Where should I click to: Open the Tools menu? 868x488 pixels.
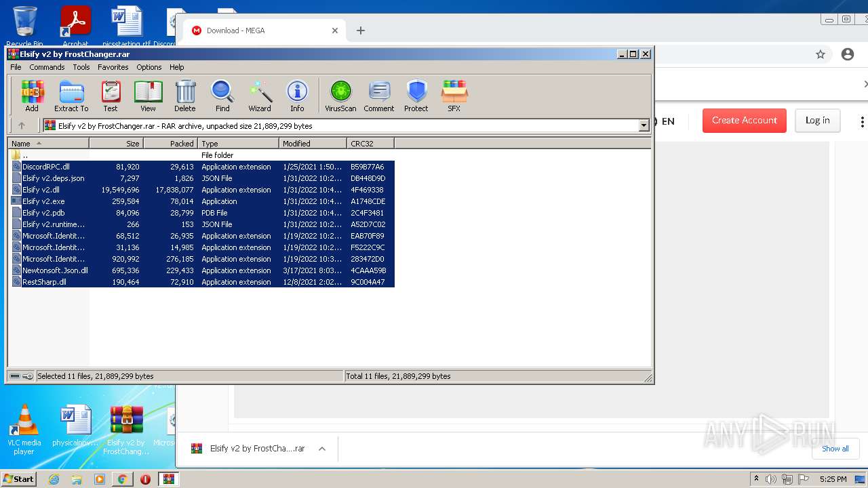pos(81,67)
